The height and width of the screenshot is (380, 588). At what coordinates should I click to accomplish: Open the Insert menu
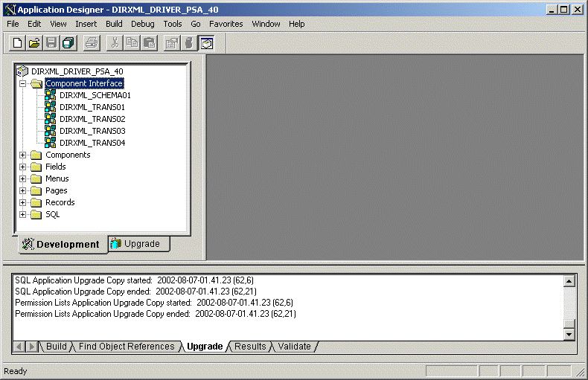[86, 24]
